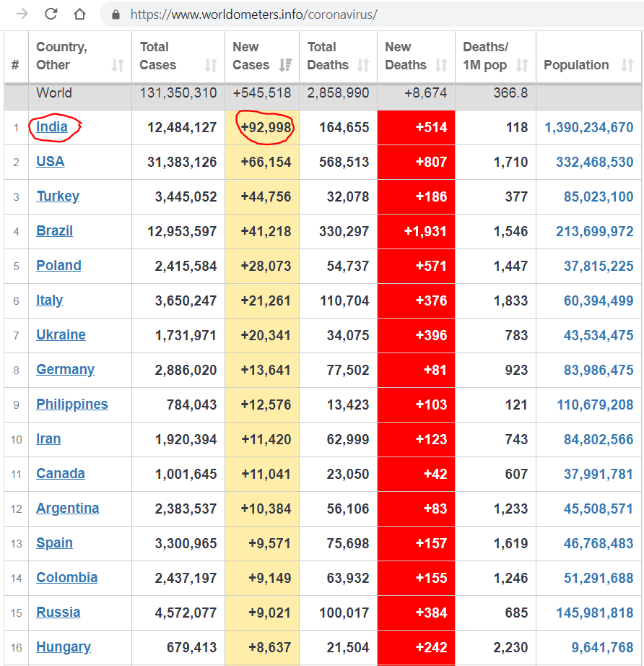The width and height of the screenshot is (644, 666).
Task: Sort by Population column arrows
Action: 627,65
